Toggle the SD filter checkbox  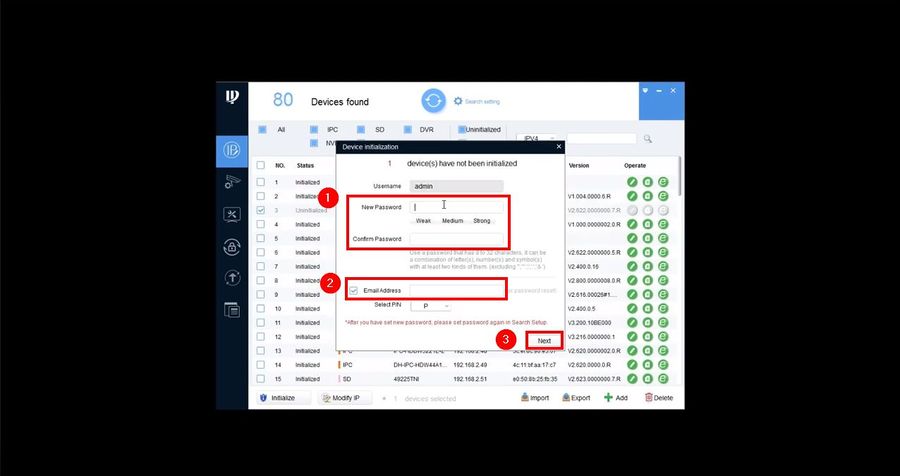point(361,130)
